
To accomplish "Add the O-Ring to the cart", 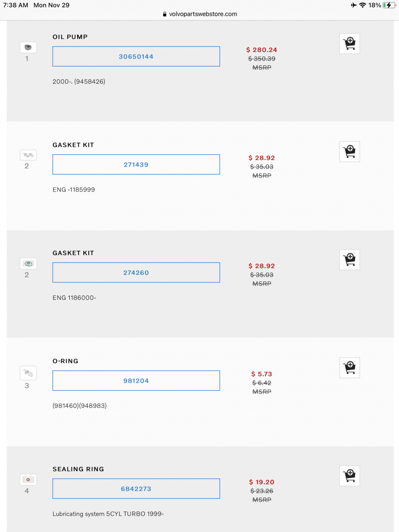I will (349, 368).
